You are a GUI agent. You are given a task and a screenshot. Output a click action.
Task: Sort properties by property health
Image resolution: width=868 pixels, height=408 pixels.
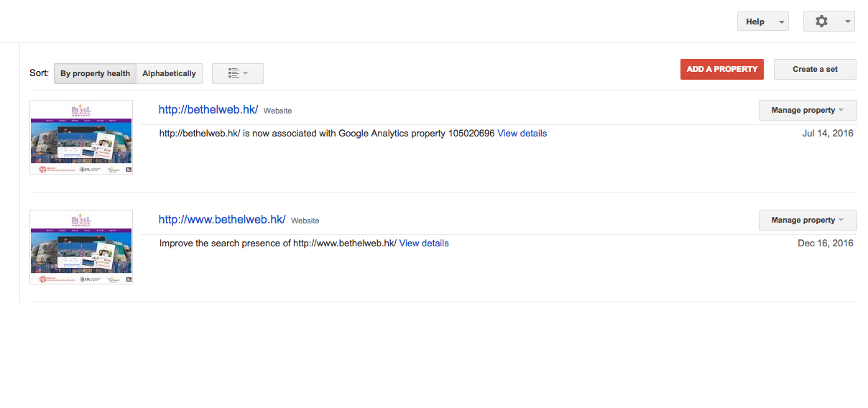[95, 73]
